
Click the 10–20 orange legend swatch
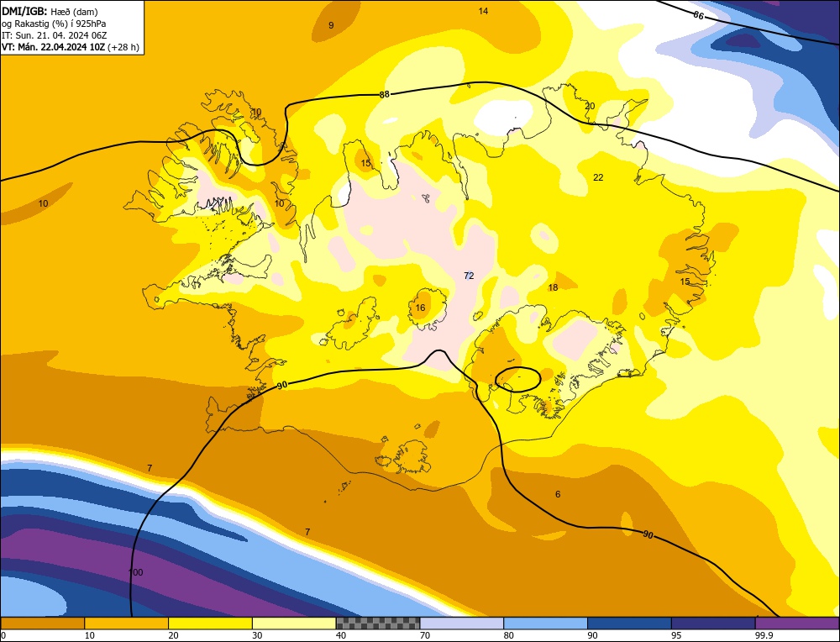tap(127, 624)
